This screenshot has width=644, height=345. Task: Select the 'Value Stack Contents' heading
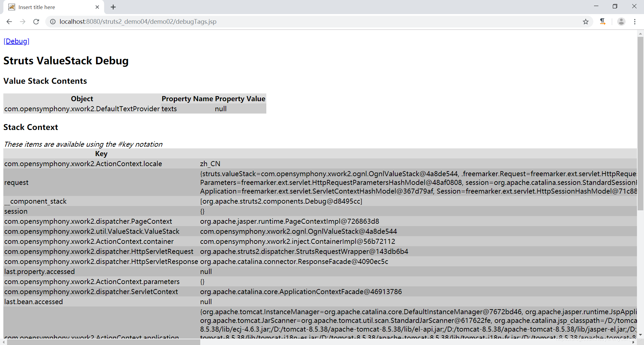(45, 81)
